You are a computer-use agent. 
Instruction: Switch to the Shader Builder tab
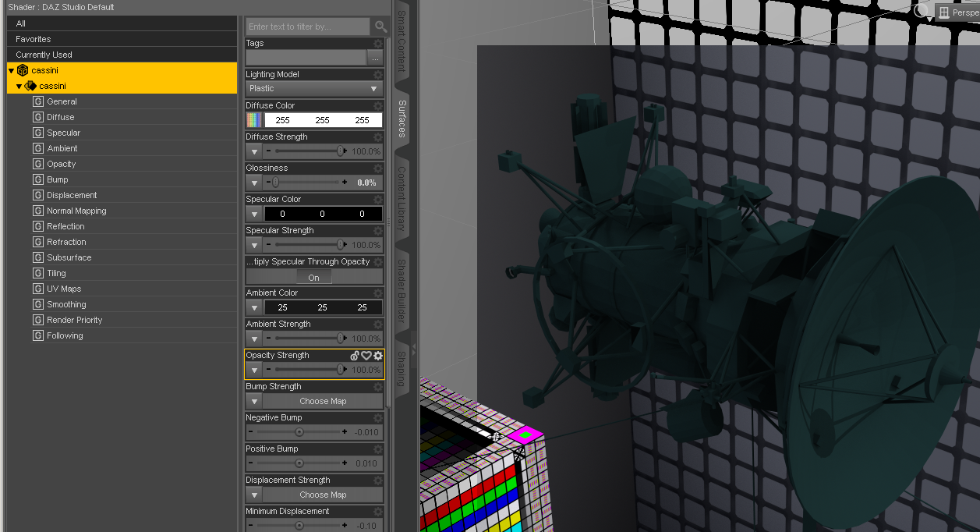tap(402, 290)
